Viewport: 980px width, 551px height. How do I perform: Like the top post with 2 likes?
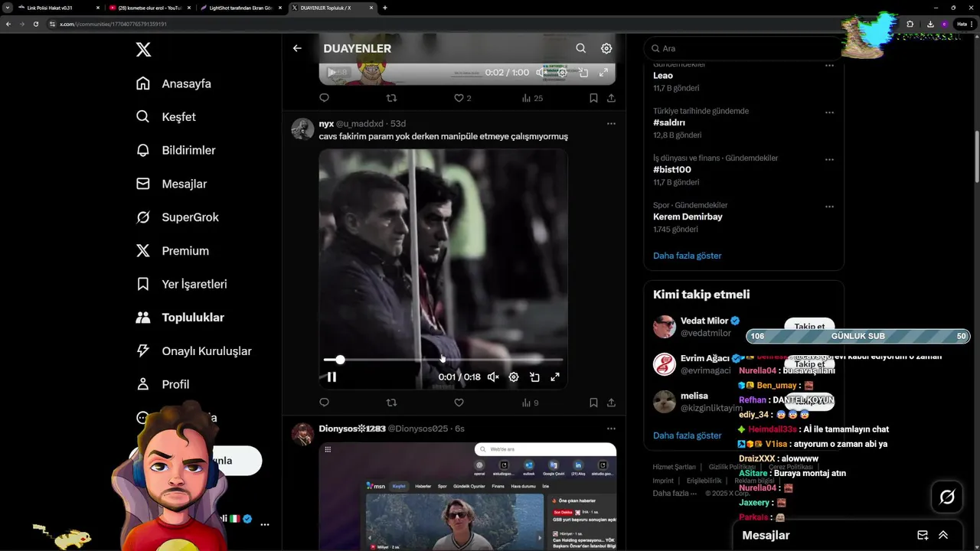click(462, 98)
